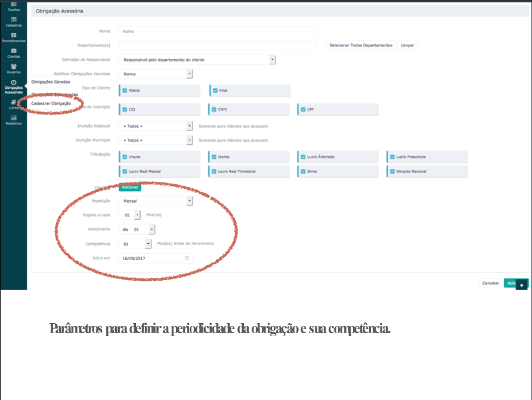Viewport: 532px width, 400px height.
Task: Open the Cadastros sidebar section
Action: (13, 22)
